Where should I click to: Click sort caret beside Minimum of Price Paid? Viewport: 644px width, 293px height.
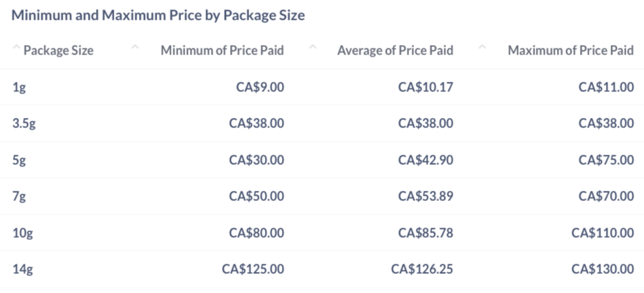coord(135,48)
